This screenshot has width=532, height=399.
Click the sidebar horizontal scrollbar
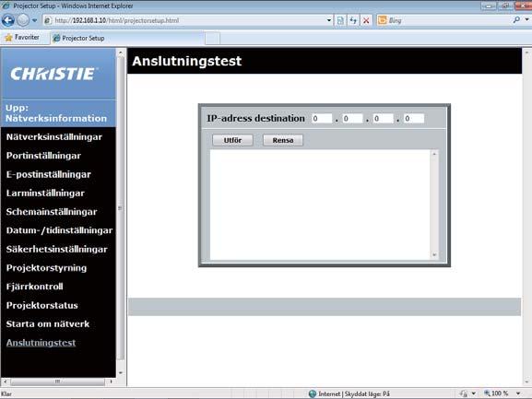point(58,381)
